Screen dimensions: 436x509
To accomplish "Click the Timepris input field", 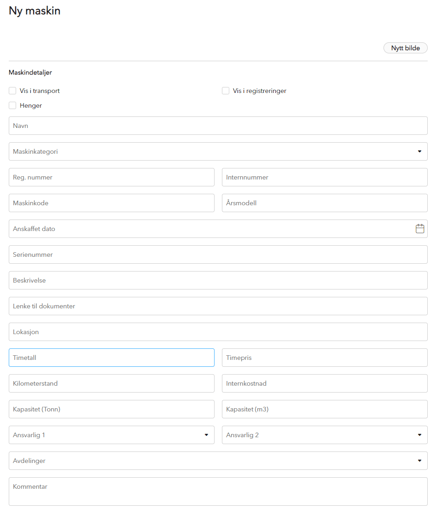I will [x=325, y=358].
